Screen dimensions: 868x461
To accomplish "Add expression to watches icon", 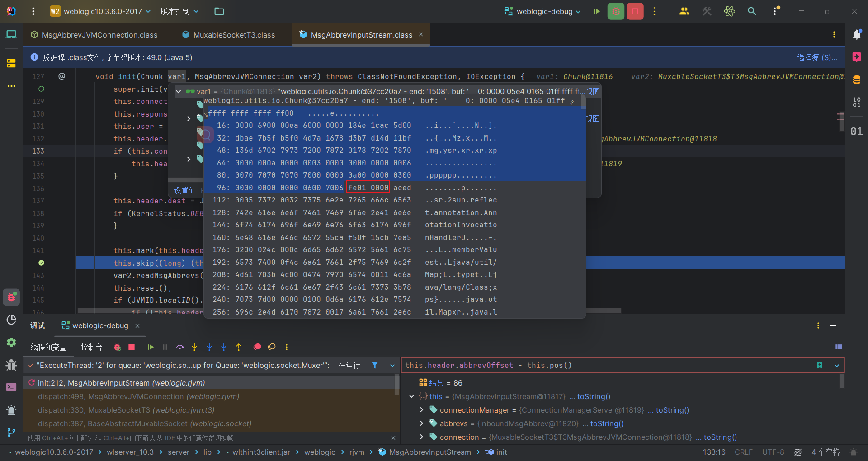I will (x=820, y=365).
